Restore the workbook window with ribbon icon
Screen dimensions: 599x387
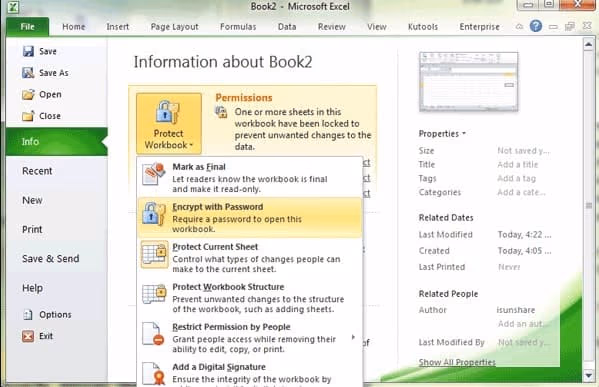click(570, 26)
